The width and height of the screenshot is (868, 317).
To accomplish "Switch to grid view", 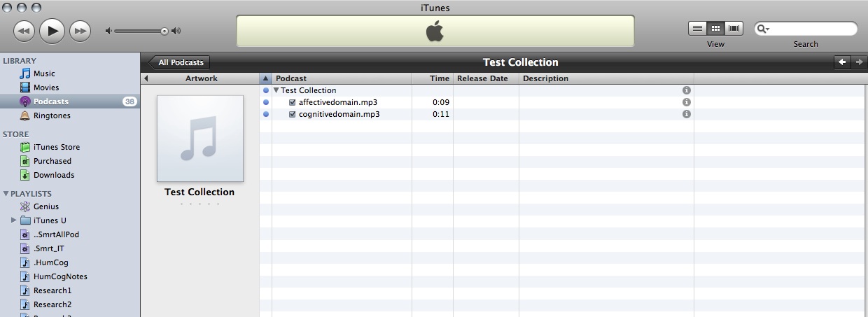I will tap(715, 29).
